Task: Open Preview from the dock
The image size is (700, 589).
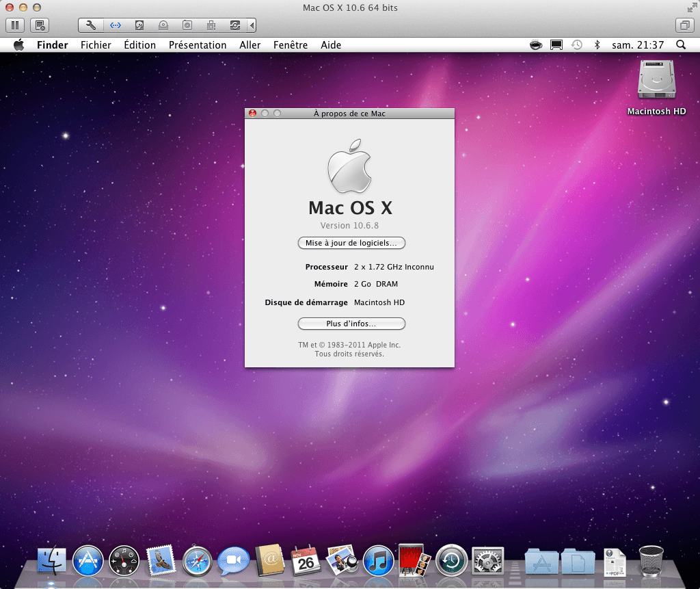Action: (x=342, y=560)
